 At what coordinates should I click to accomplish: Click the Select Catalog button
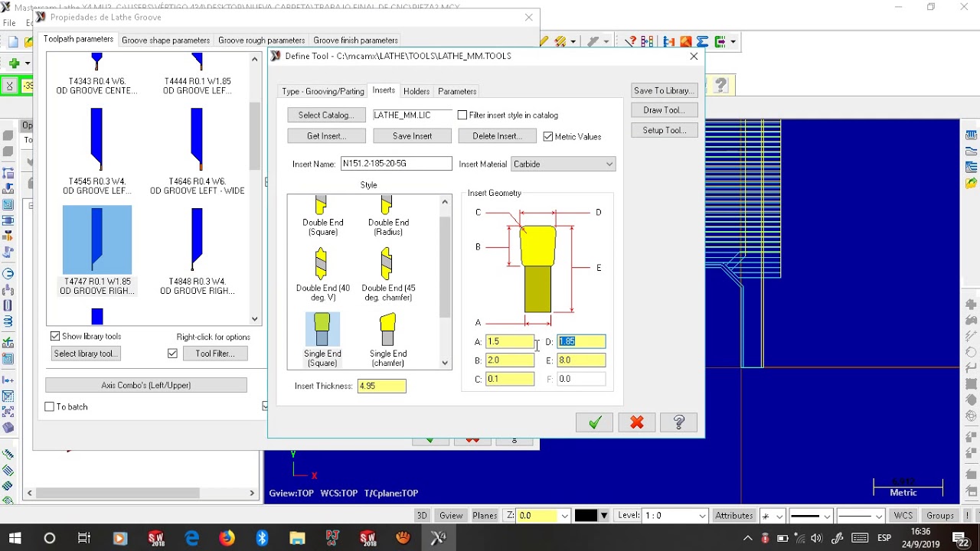pyautogui.click(x=326, y=115)
